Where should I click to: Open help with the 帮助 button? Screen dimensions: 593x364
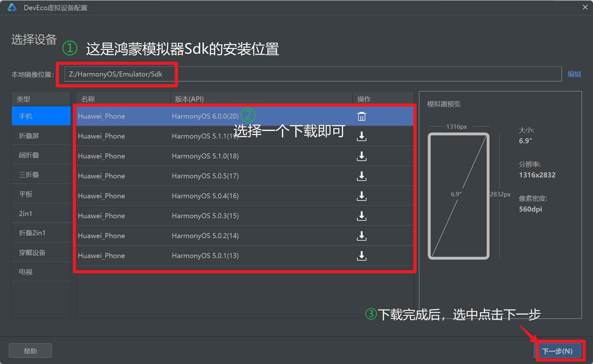pyautogui.click(x=30, y=351)
